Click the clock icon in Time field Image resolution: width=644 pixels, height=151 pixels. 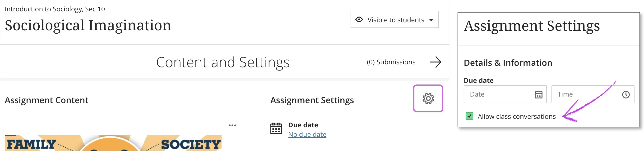pos(626,95)
